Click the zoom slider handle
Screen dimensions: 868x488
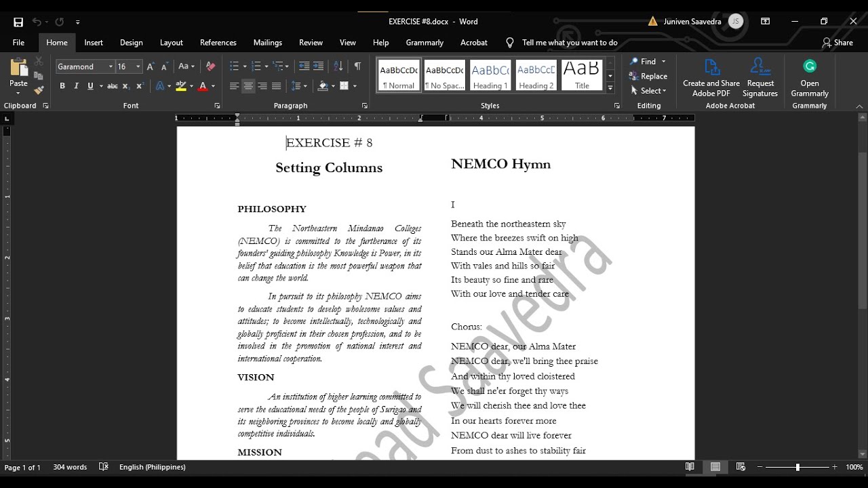click(x=797, y=467)
